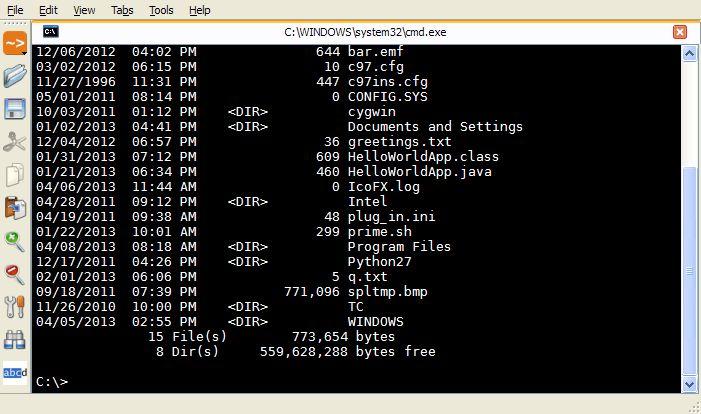Zoom in with green magnifier icon

[15, 241]
